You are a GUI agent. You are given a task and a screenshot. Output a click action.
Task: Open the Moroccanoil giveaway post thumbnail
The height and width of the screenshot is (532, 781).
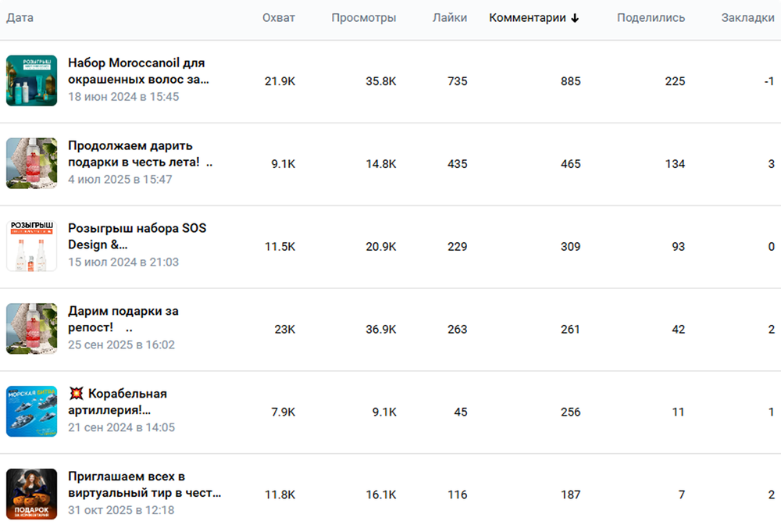[x=31, y=80]
